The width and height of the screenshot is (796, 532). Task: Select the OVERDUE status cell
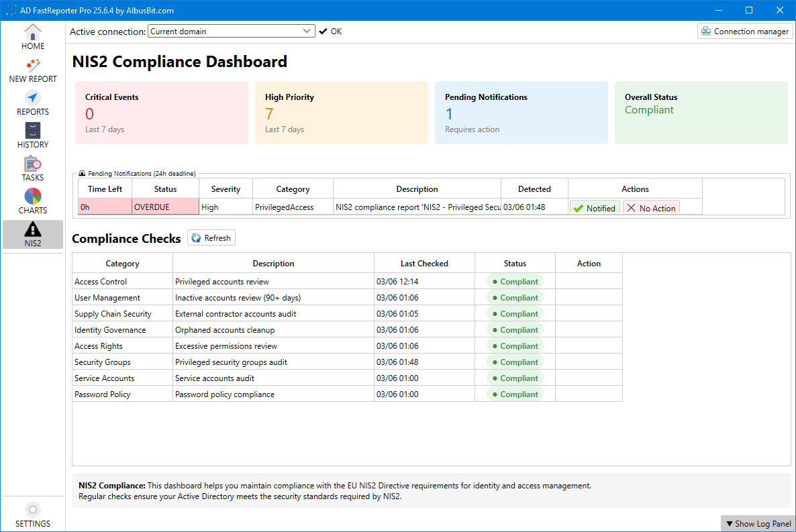coord(165,207)
